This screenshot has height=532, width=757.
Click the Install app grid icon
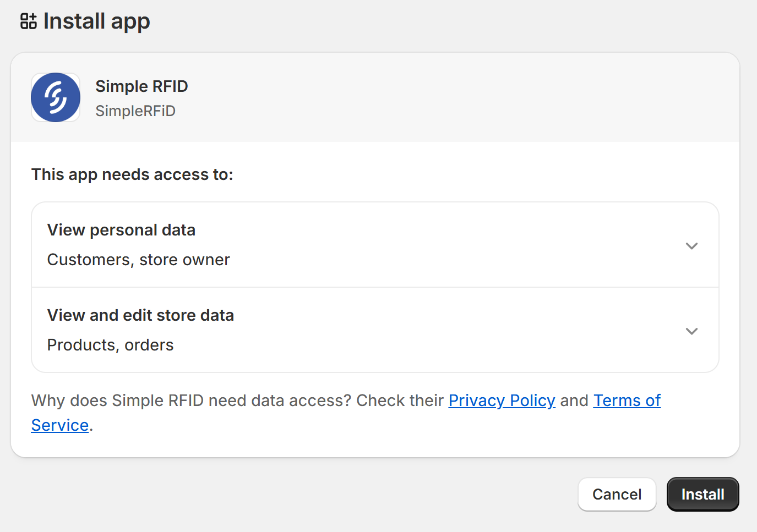[x=29, y=21]
